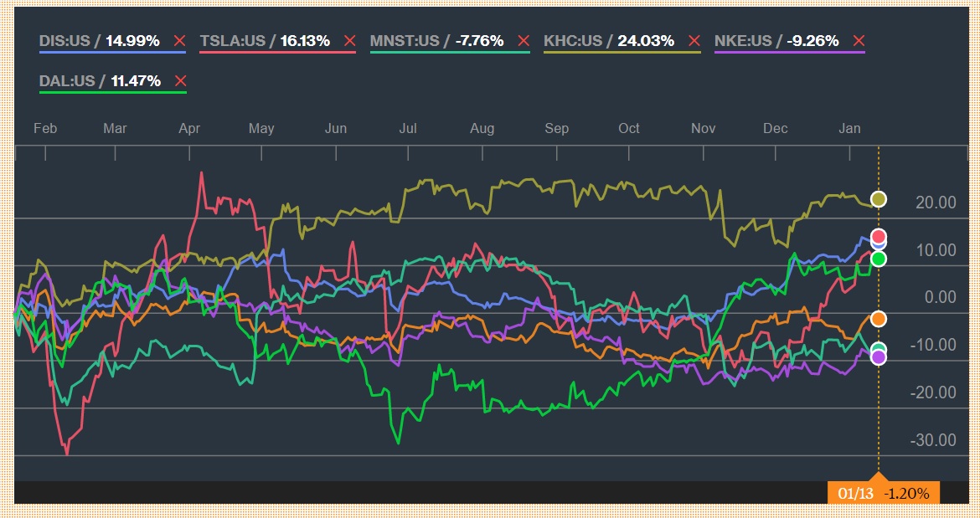Select the DAL:US ticker label

point(66,81)
